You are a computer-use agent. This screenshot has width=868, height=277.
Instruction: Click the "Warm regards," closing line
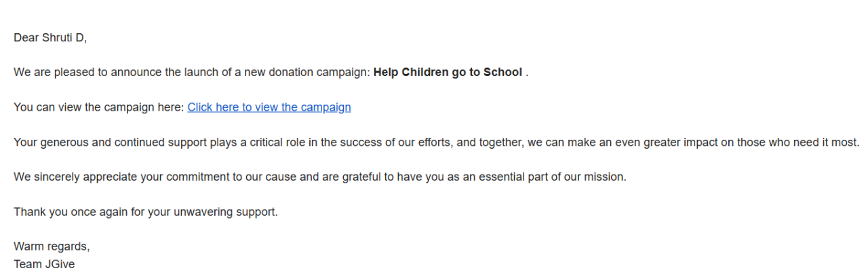[x=52, y=246]
